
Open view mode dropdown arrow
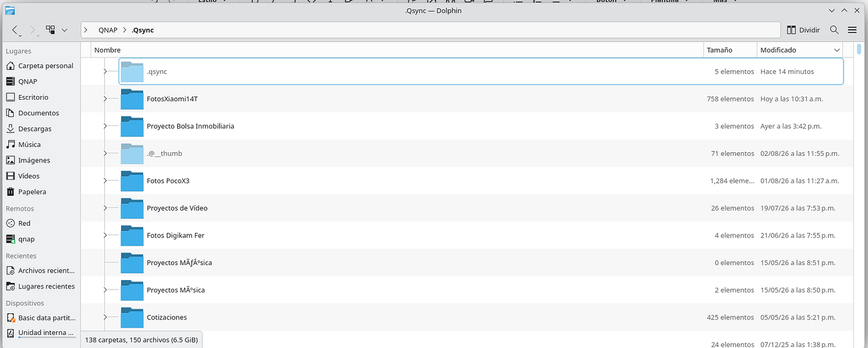64,30
